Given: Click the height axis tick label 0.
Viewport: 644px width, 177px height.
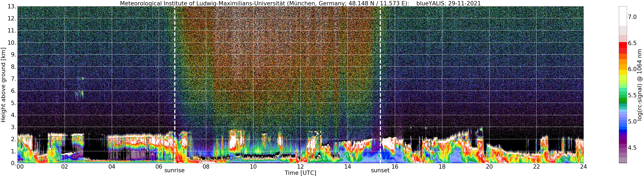Looking at the screenshot, I should tap(14, 163).
